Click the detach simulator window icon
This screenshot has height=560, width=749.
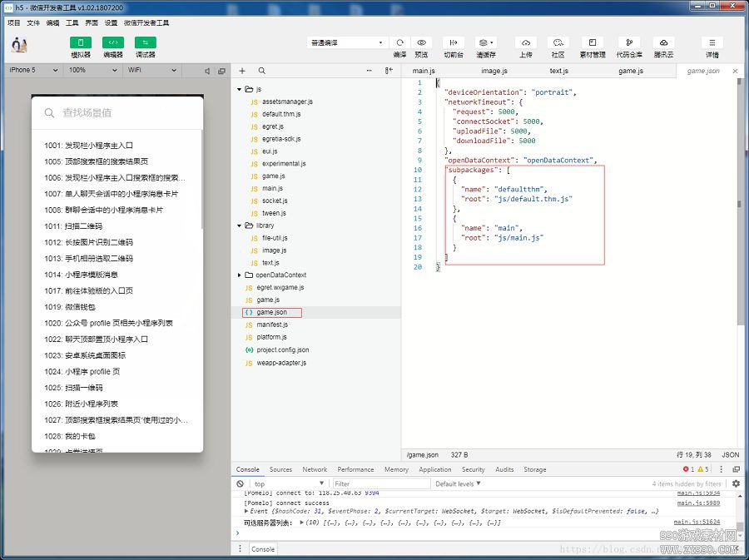tap(221, 71)
